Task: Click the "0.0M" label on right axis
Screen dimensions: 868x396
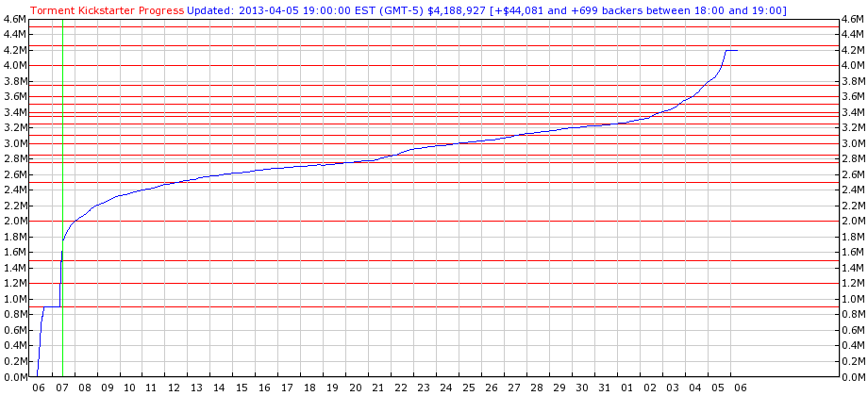Action: point(853,376)
